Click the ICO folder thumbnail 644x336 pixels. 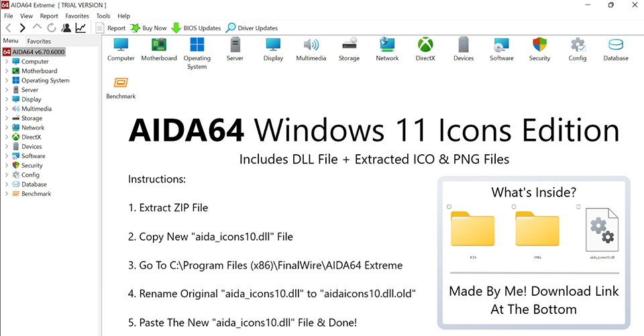(473, 229)
